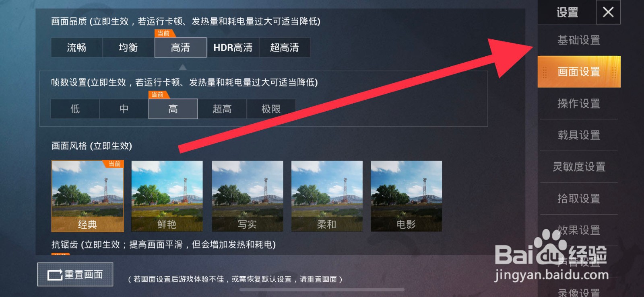Pick the 鲜艳 style thumbnail
This screenshot has height=297, width=644.
(x=167, y=196)
